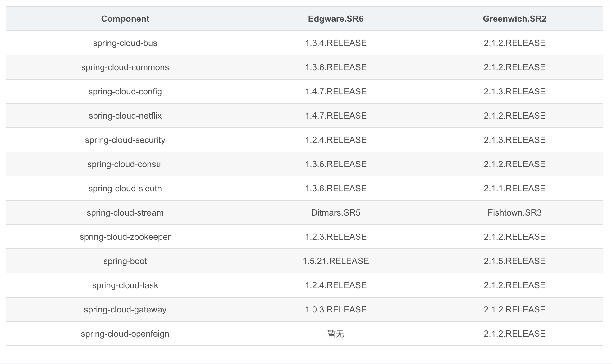
Task: Click the Edgware.SR6 column header
Action: 336,19
